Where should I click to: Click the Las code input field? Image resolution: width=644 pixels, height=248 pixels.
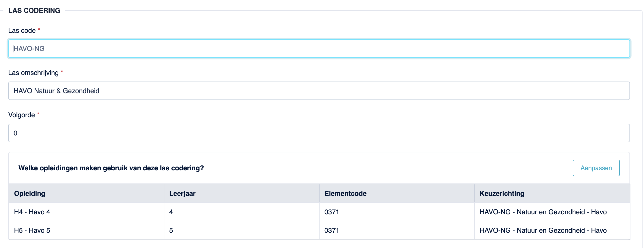(x=319, y=48)
